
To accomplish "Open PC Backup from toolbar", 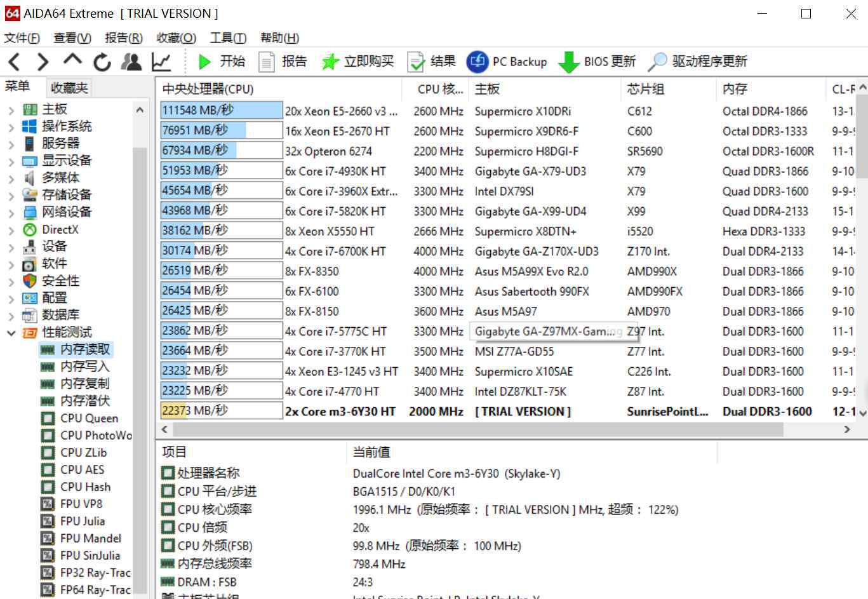I will click(x=507, y=62).
